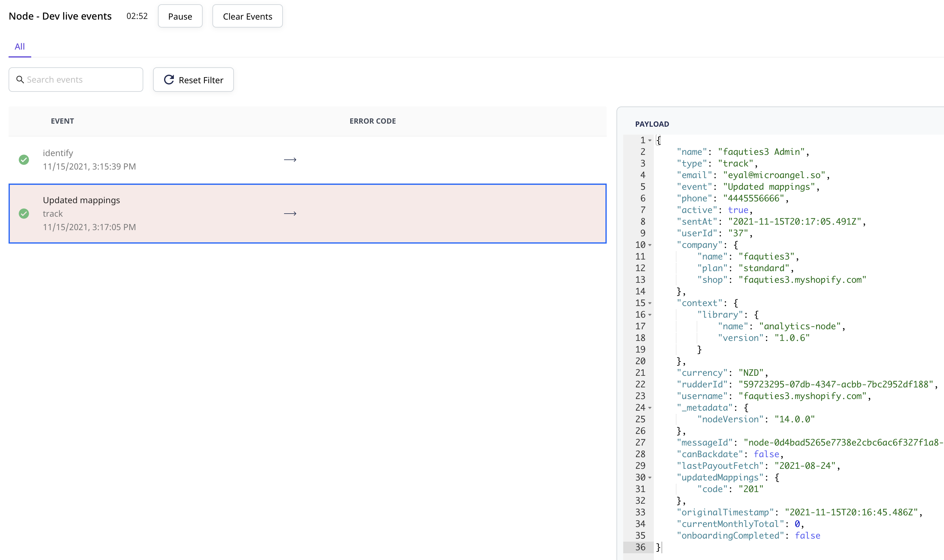Click the originalTimestamp value on line 33
The image size is (944, 560).
(x=851, y=513)
